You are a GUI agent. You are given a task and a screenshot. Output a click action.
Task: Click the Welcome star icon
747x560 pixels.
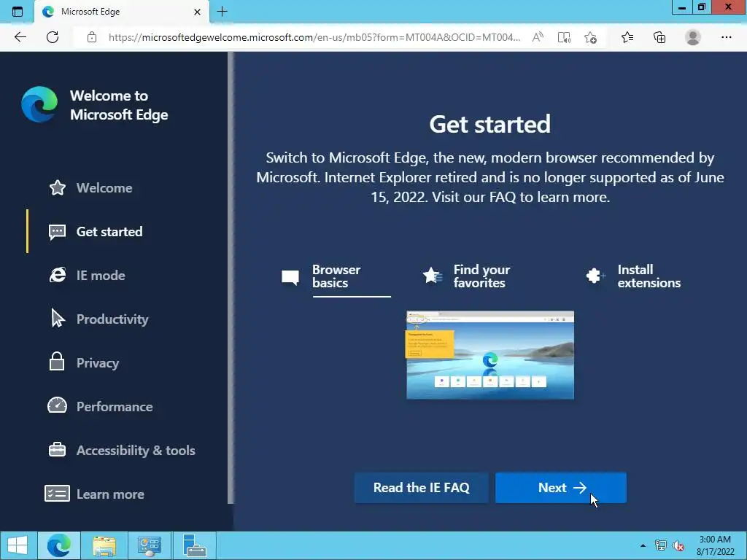pos(58,187)
